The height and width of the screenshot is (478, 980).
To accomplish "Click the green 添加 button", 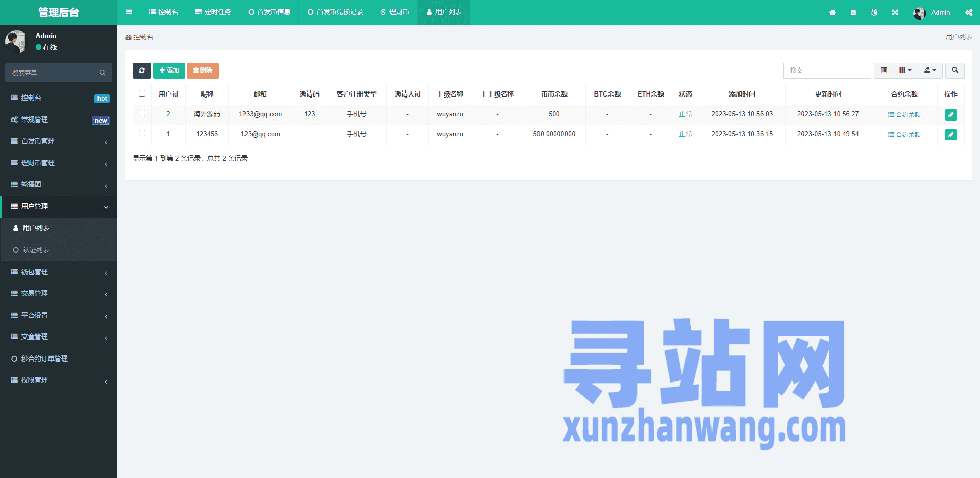I will click(169, 70).
